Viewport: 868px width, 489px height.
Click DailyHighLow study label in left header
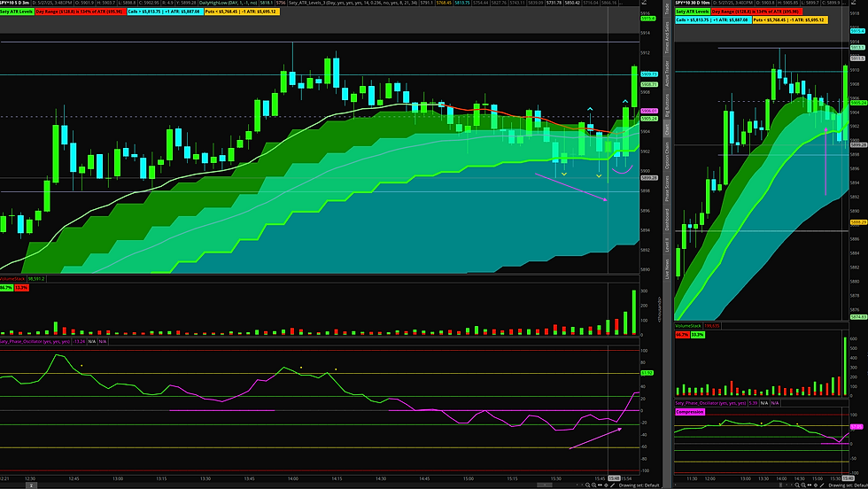(229, 3)
